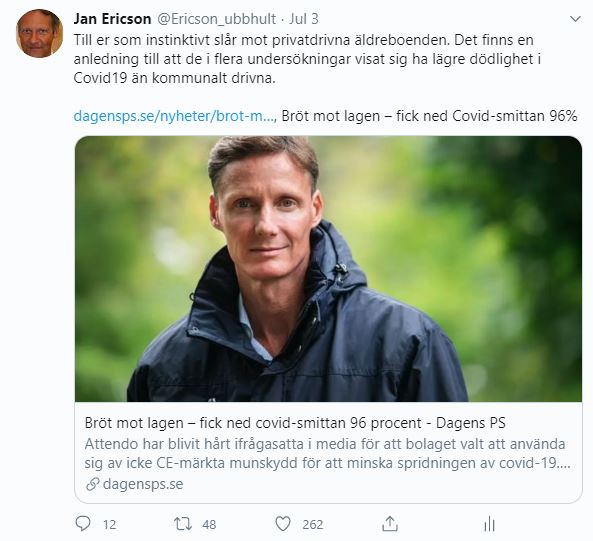This screenshot has width=593, height=541.
Task: Like the tweet with heart icon
Action: pos(283,524)
